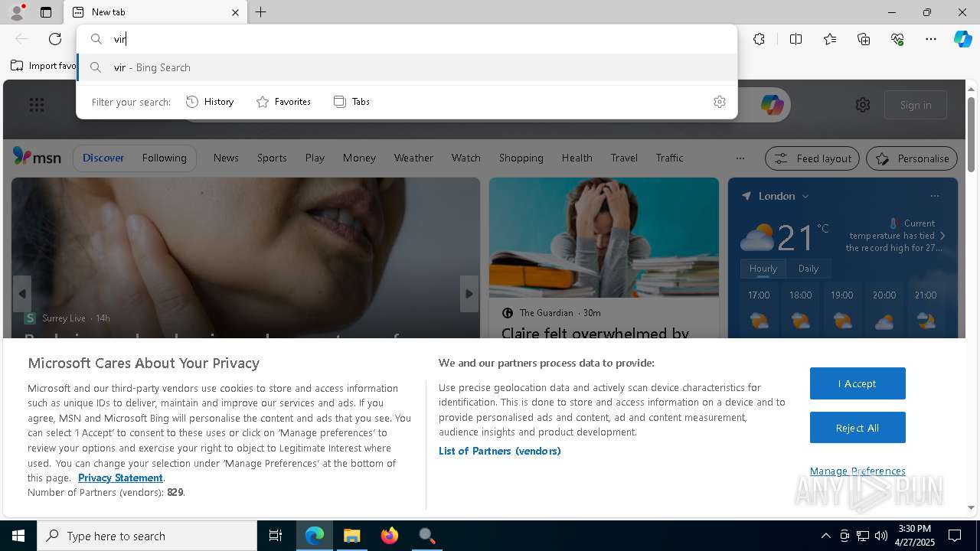The height and width of the screenshot is (551, 980).
Task: Filter search by Tabs
Action: point(351,102)
